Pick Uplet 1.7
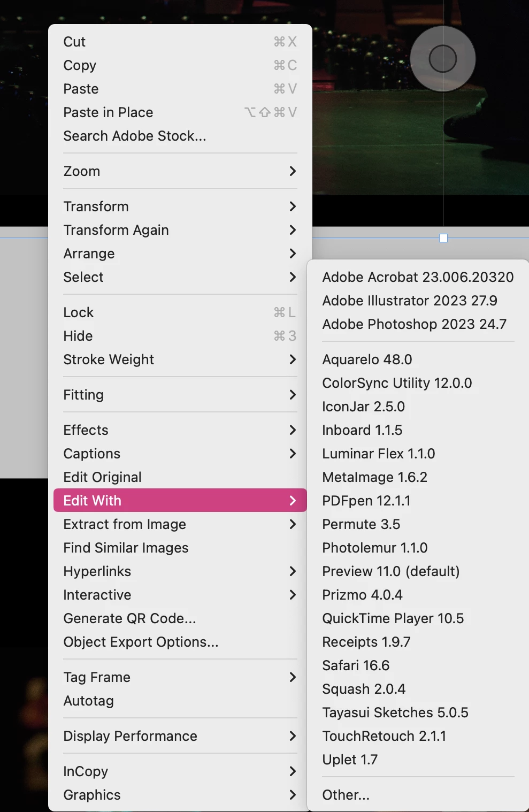The height and width of the screenshot is (812, 529). point(418,760)
